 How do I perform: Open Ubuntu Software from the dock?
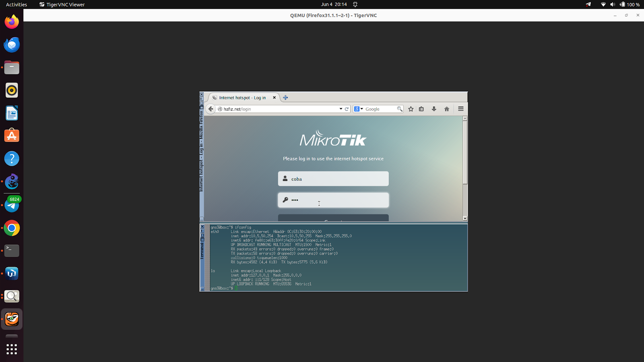12,136
